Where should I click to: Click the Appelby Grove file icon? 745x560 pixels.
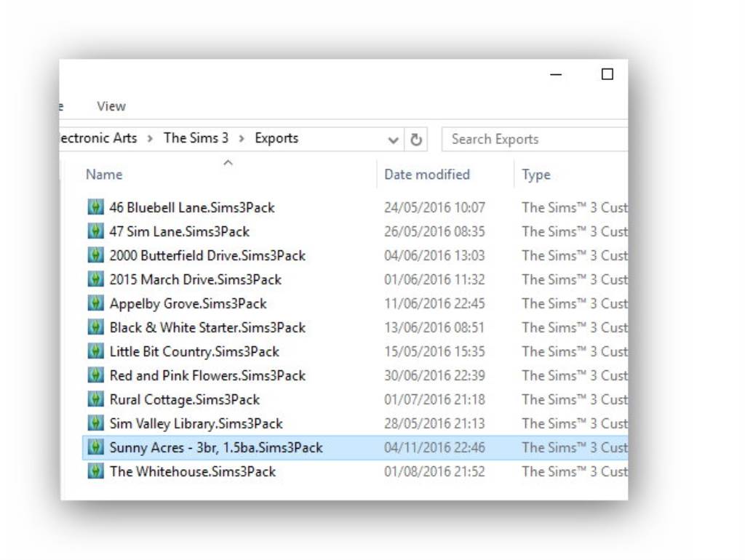pyautogui.click(x=95, y=303)
